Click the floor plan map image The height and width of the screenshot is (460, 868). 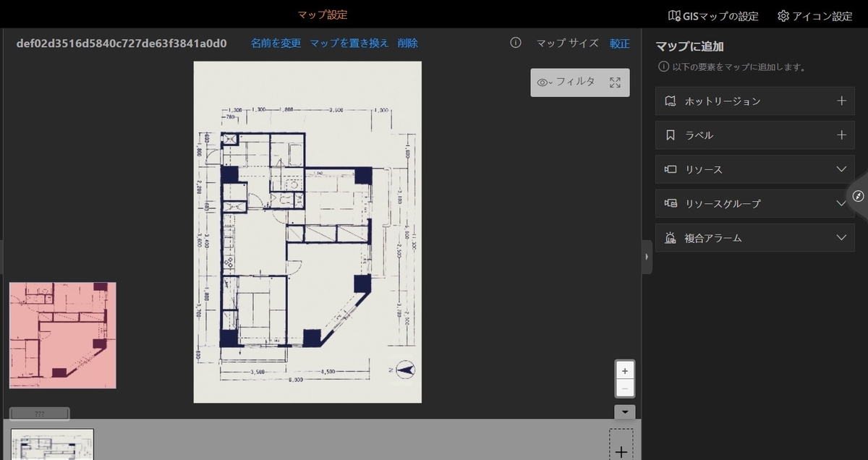click(x=307, y=231)
